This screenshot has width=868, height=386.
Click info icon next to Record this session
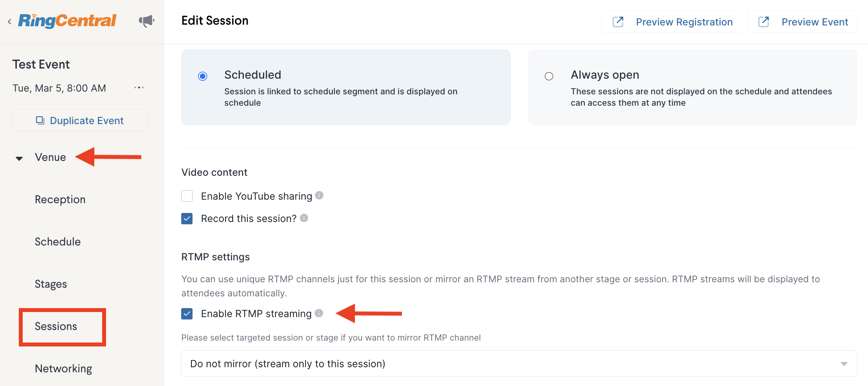304,218
